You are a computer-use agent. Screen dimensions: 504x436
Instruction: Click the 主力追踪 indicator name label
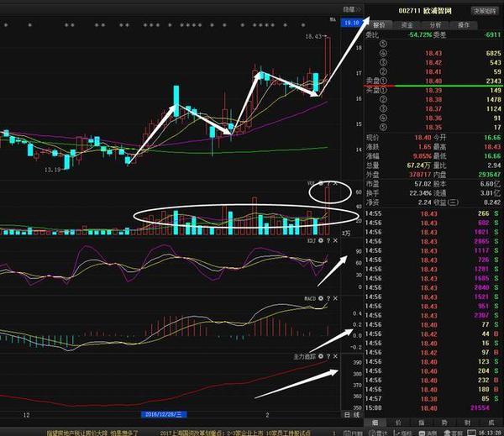[305, 356]
